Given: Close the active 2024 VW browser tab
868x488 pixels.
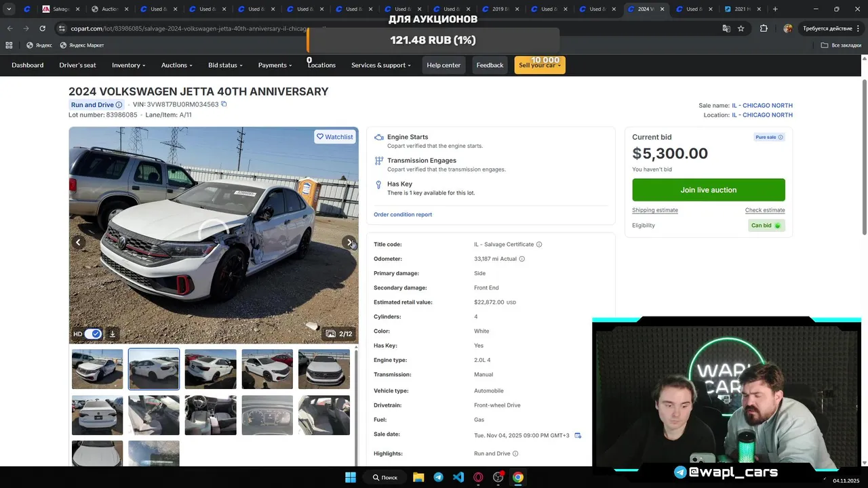Looking at the screenshot, I should 662,9.
